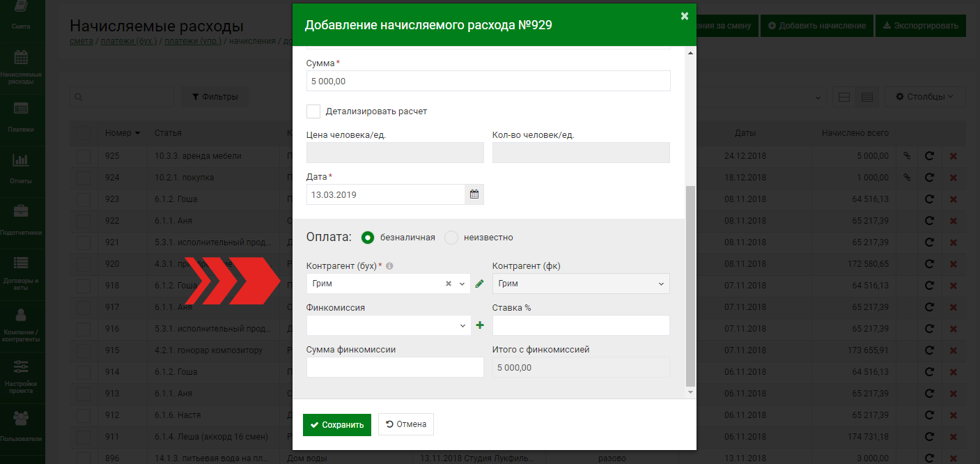This screenshot has width=980, height=464.
Task: Click the Статья column header
Action: pyautogui.click(x=167, y=133)
